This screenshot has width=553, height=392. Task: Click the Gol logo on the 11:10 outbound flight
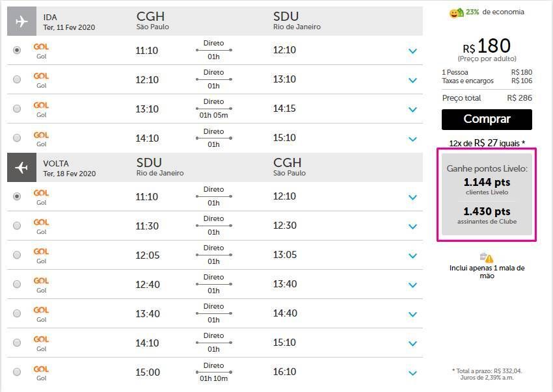pos(41,47)
